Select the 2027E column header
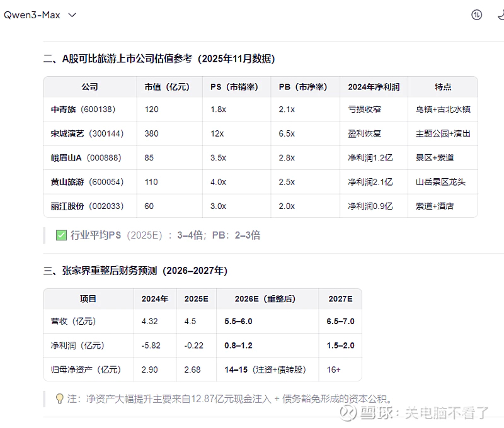Image resolution: width=504 pixels, height=428 pixels. pyautogui.click(x=340, y=299)
